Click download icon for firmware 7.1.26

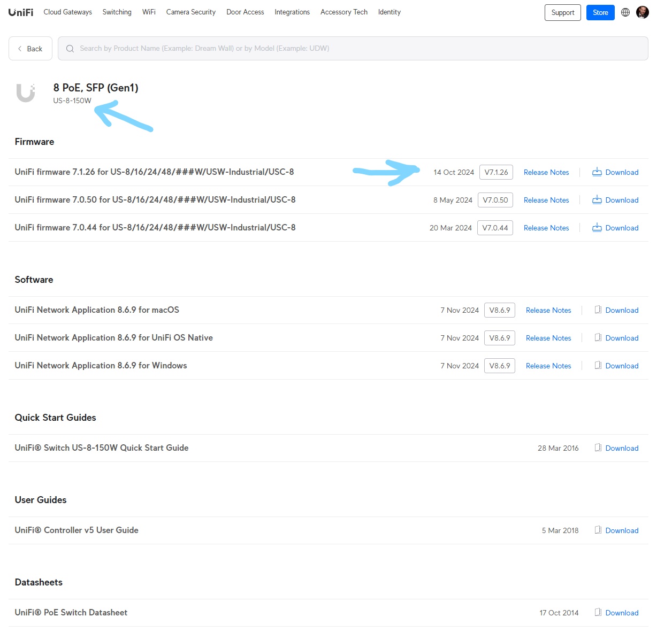pyautogui.click(x=597, y=172)
